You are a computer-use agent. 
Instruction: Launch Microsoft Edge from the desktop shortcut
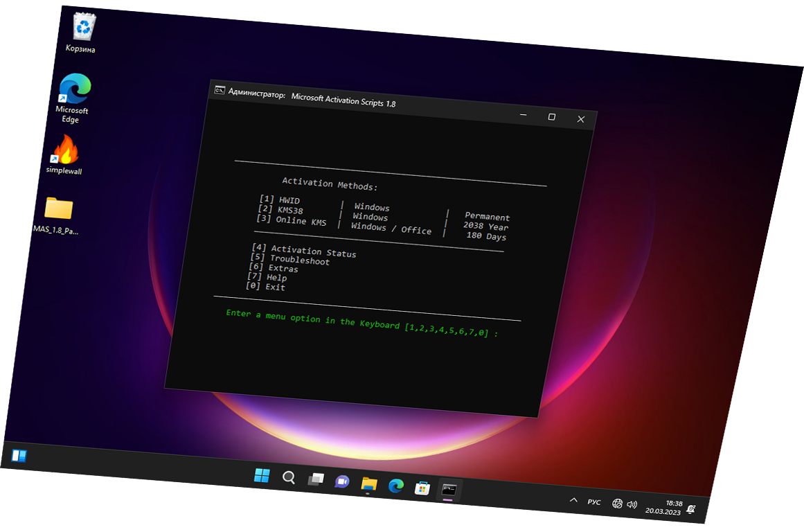click(x=74, y=98)
